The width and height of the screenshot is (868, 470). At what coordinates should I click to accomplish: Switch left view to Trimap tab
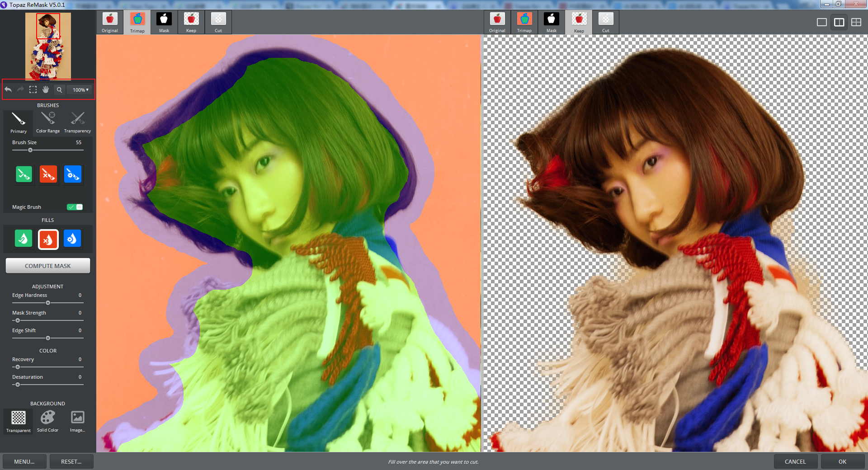click(x=137, y=22)
